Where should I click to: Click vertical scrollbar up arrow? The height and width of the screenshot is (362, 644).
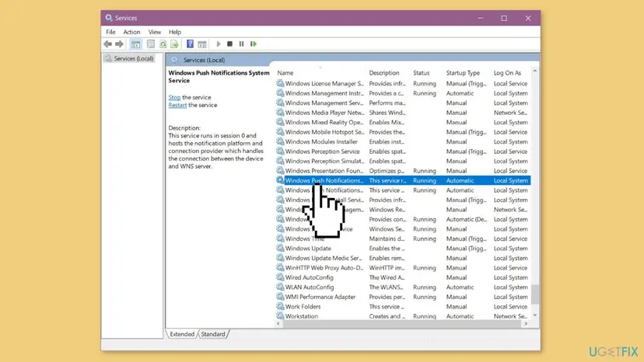coord(535,71)
